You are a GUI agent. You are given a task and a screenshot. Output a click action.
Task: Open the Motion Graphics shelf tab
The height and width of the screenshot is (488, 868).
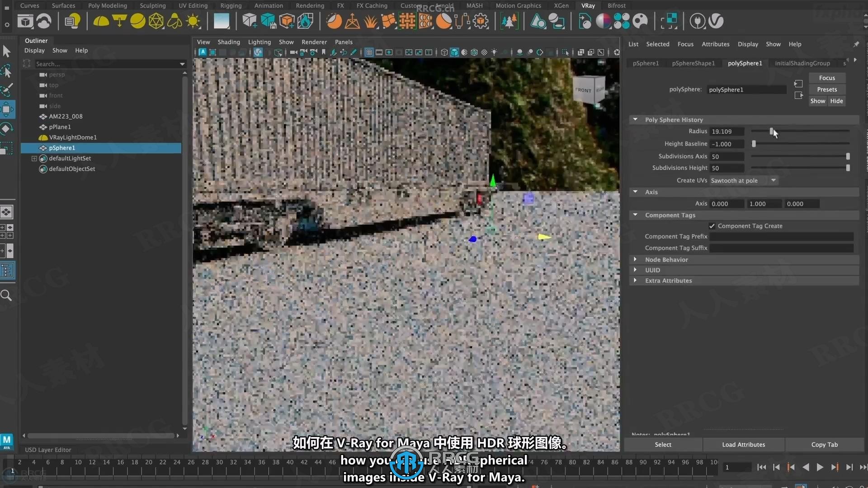coord(518,5)
